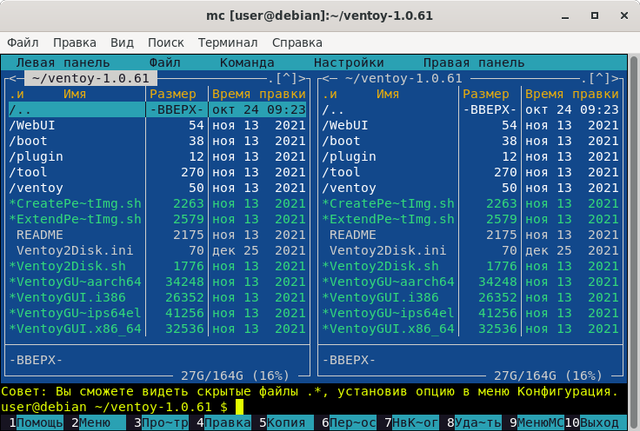Open right panel directory history list [^]
Viewport: 640px width, 431px height.
pyautogui.click(x=599, y=78)
